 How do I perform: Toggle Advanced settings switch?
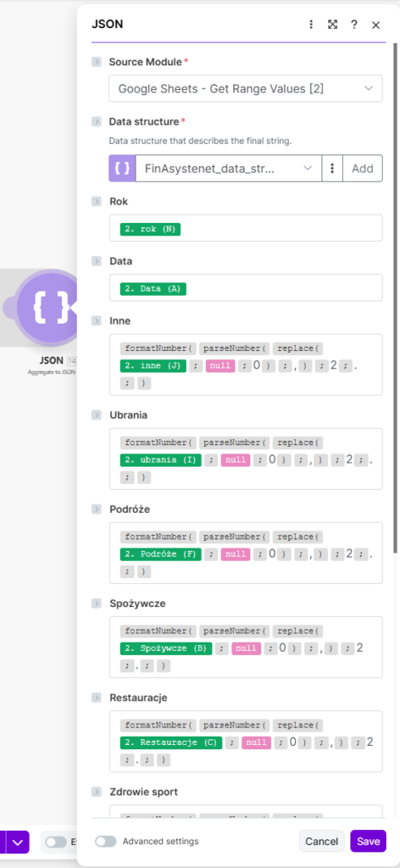(106, 842)
